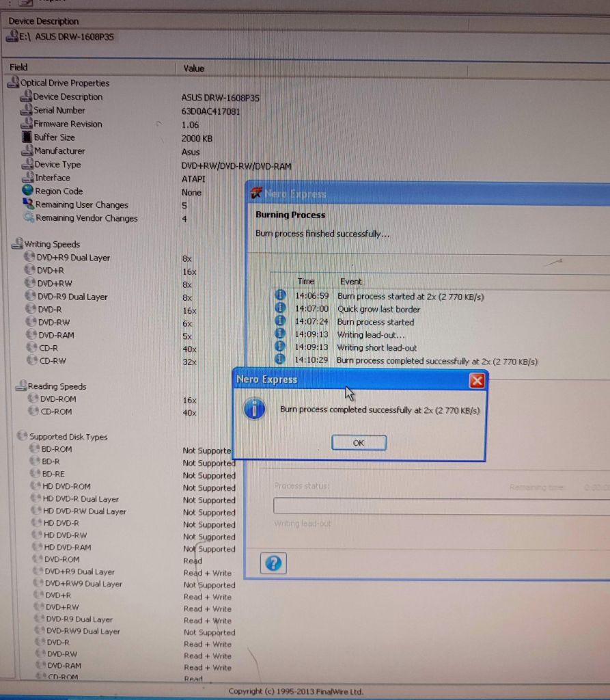Click the Remaining Vendor Changes row
The height and width of the screenshot is (700, 610).
pos(105,218)
